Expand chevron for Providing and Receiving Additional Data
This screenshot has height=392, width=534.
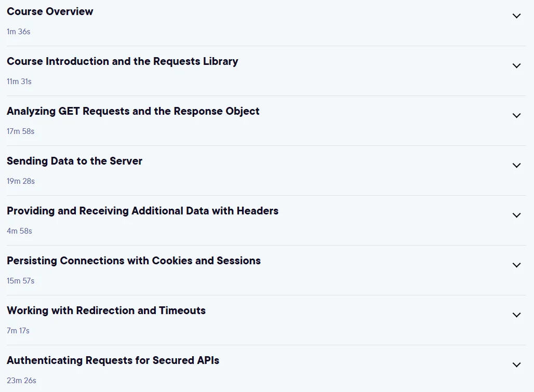tap(517, 215)
